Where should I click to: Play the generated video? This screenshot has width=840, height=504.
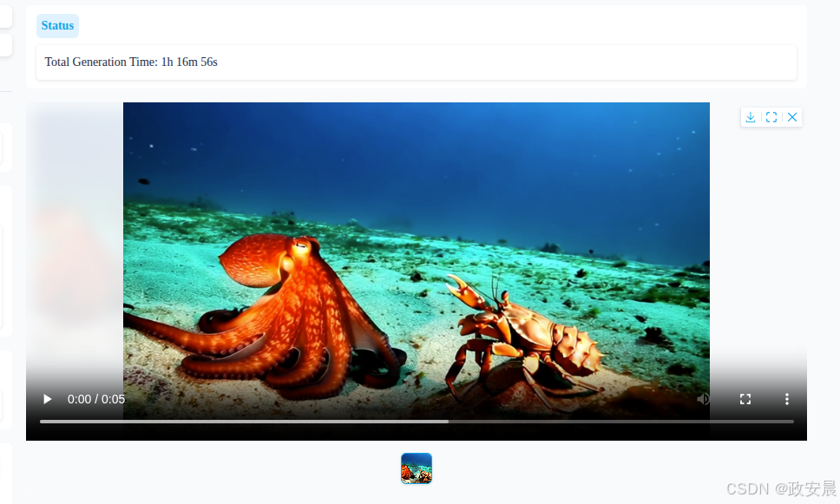pyautogui.click(x=48, y=399)
